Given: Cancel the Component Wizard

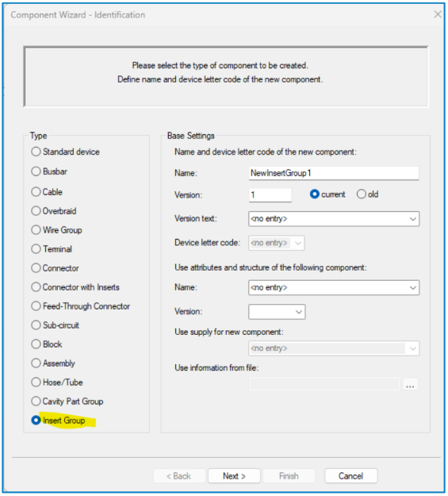Looking at the screenshot, I should point(351,475).
